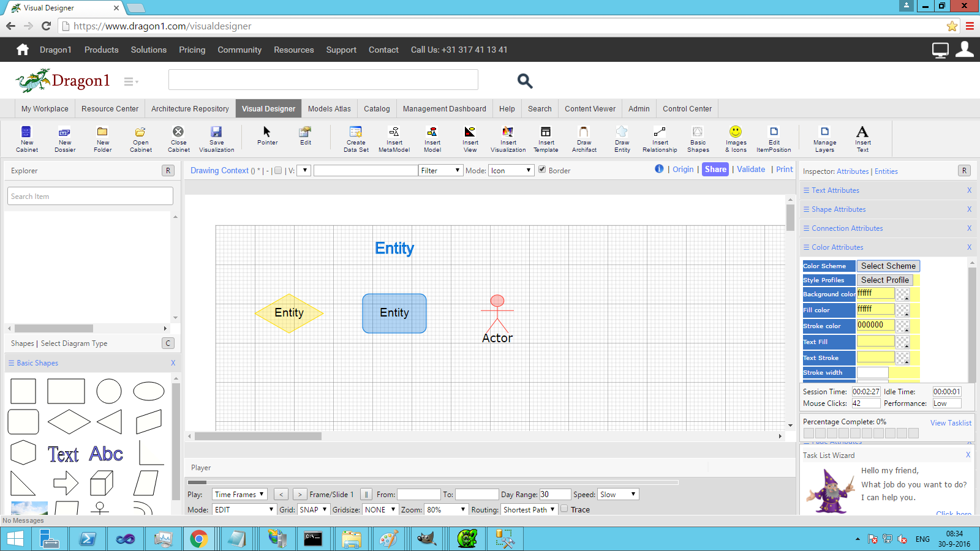
Task: Open Chrome from the taskbar
Action: (198, 539)
